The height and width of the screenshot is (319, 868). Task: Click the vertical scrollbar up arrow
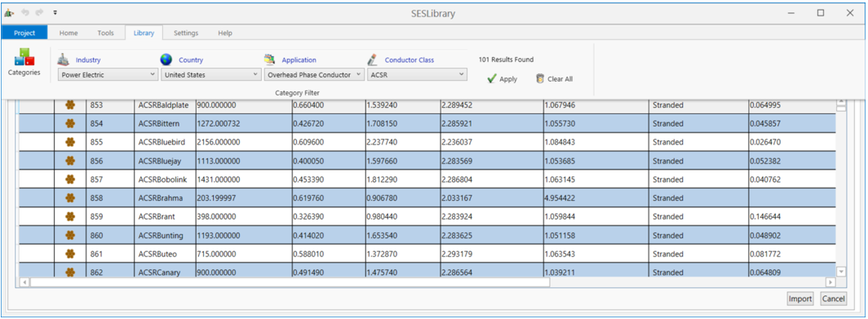(841, 104)
